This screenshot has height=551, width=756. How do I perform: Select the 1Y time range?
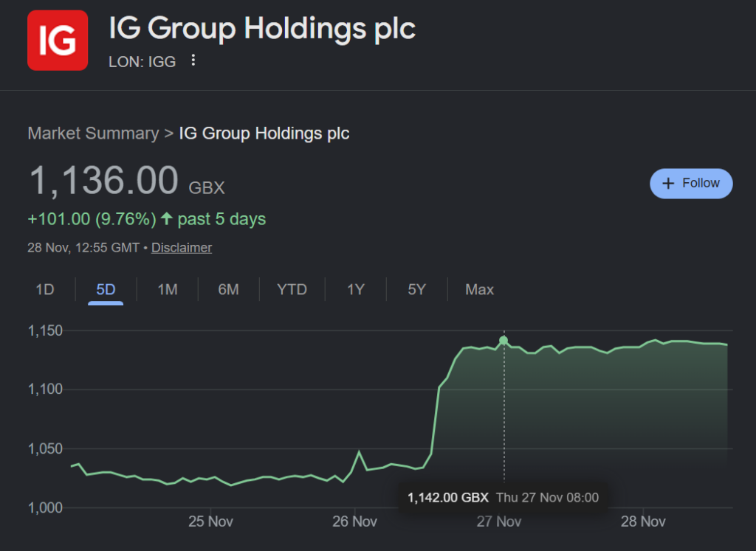355,290
